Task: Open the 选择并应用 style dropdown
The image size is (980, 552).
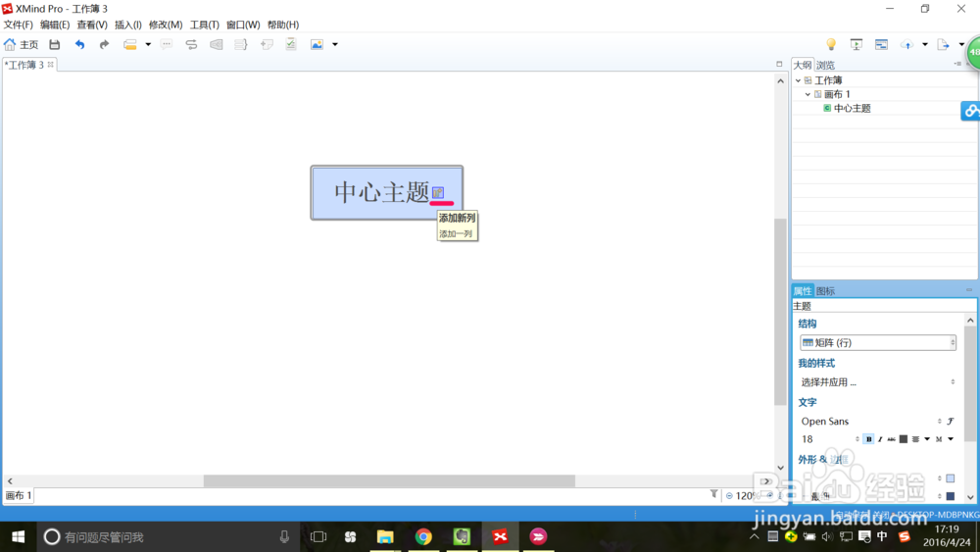Action: coord(878,382)
